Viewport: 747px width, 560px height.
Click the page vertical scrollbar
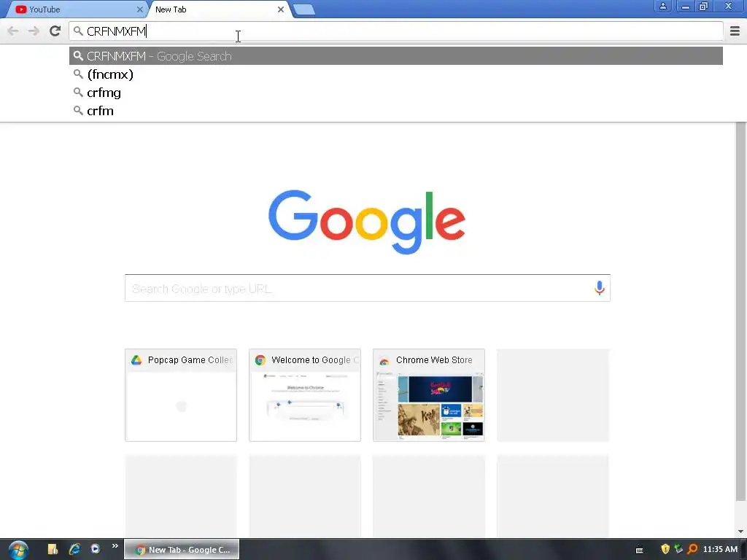[x=741, y=312]
